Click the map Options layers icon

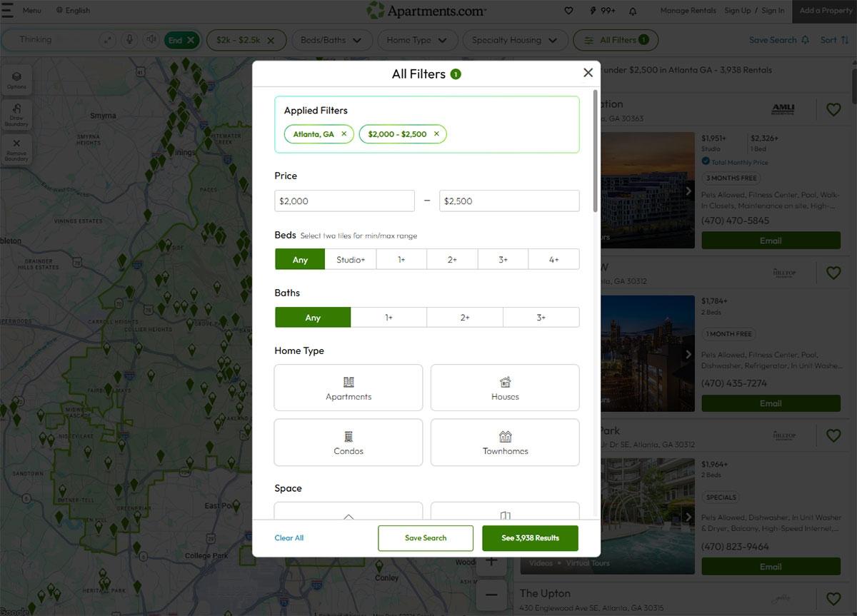tap(16, 80)
